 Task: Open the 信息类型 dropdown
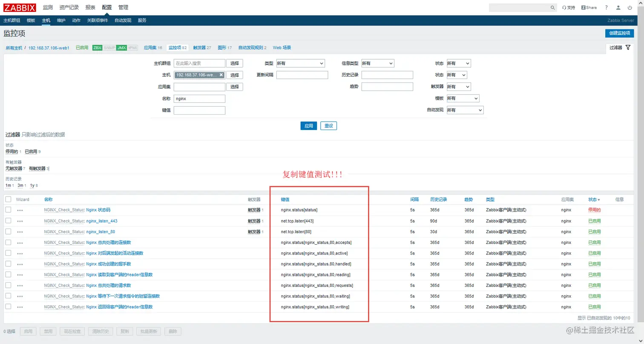378,63
